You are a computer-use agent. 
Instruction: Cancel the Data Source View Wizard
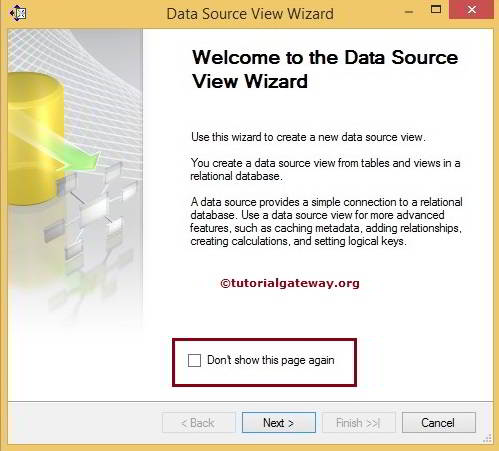438,423
